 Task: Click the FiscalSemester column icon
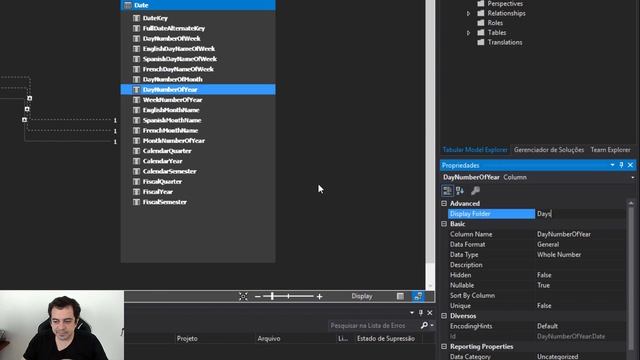(137, 202)
